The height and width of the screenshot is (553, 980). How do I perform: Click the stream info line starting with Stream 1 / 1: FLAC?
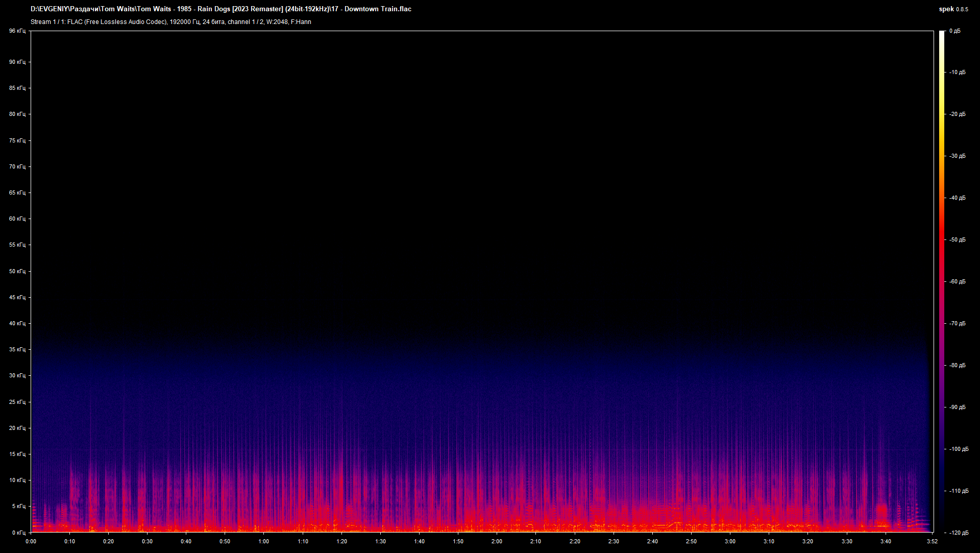tap(171, 22)
